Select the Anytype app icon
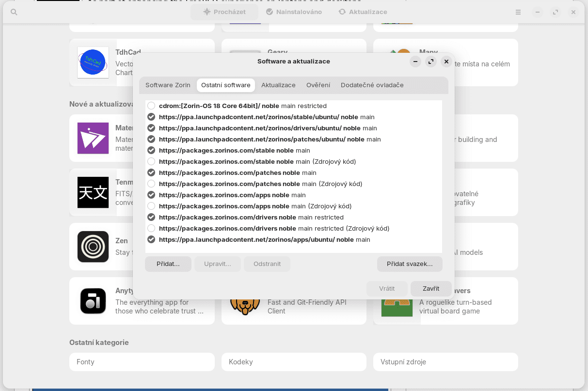Image resolution: width=588 pixels, height=391 pixels. 93,301
